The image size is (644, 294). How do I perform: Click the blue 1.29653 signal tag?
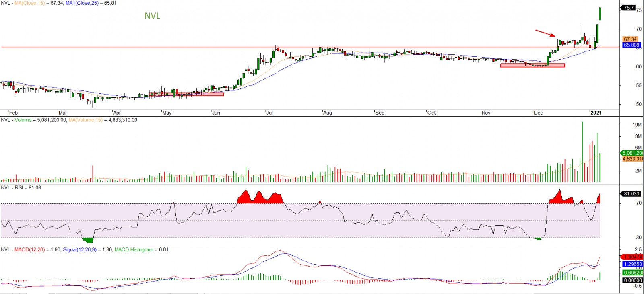[x=633, y=264]
